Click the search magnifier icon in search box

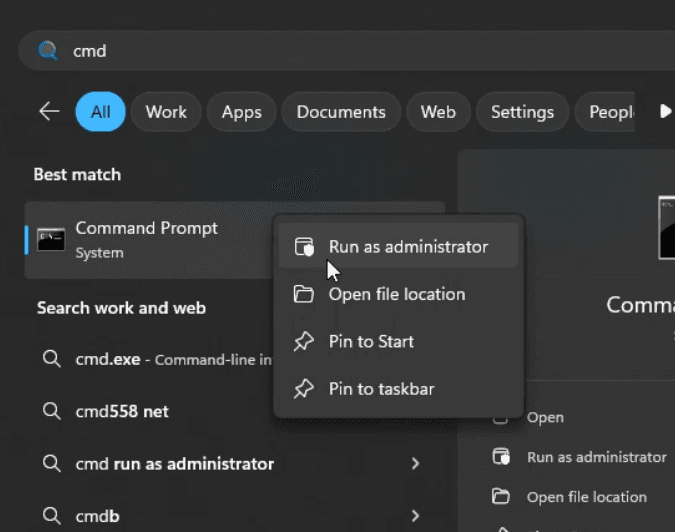tap(48, 51)
